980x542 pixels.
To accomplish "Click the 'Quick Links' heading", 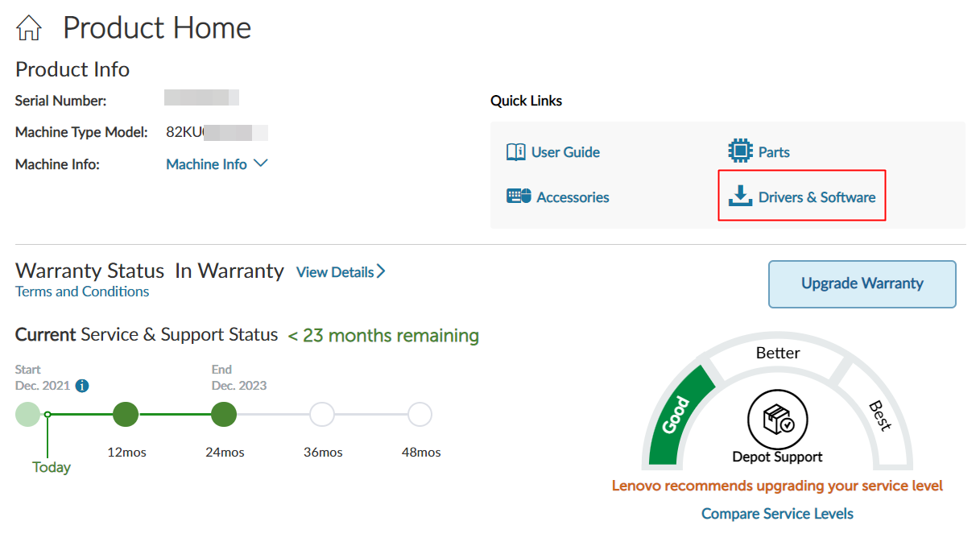I will pyautogui.click(x=526, y=101).
